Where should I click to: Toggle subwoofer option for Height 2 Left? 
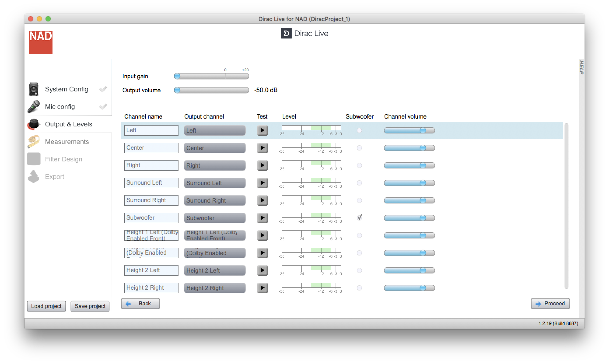click(x=359, y=270)
